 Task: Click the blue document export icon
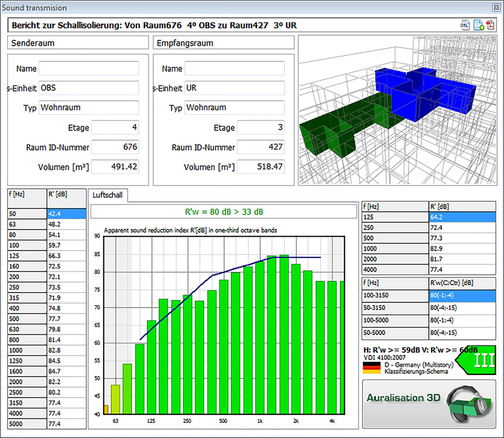point(478,24)
